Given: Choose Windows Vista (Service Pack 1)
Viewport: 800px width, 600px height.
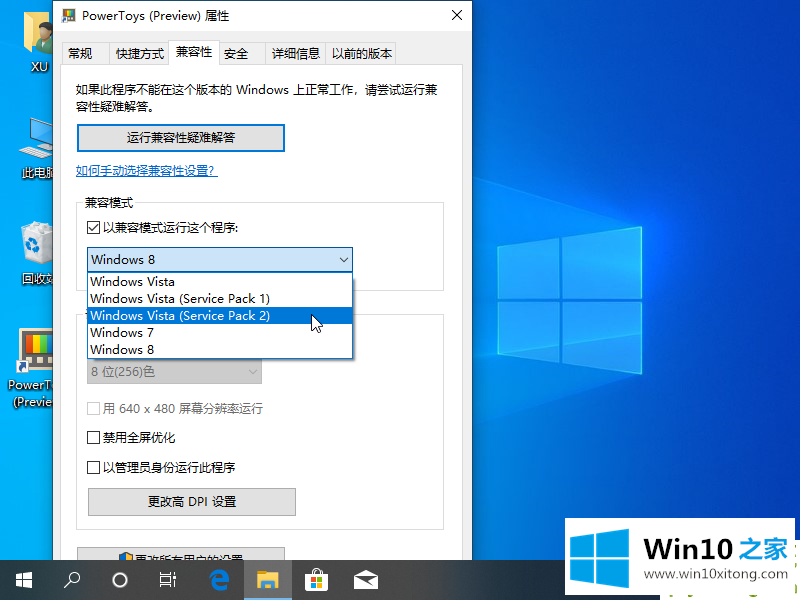Looking at the screenshot, I should click(x=219, y=298).
